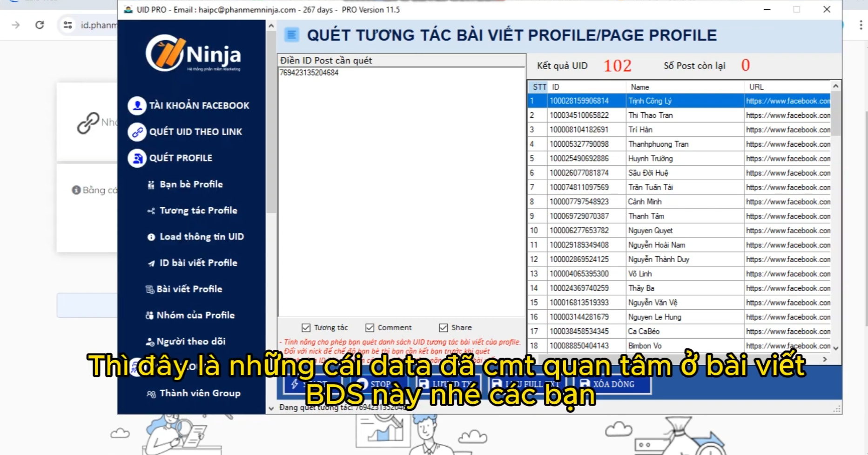
Task: Uncheck the Tương tác checkbox
Action: tap(306, 327)
